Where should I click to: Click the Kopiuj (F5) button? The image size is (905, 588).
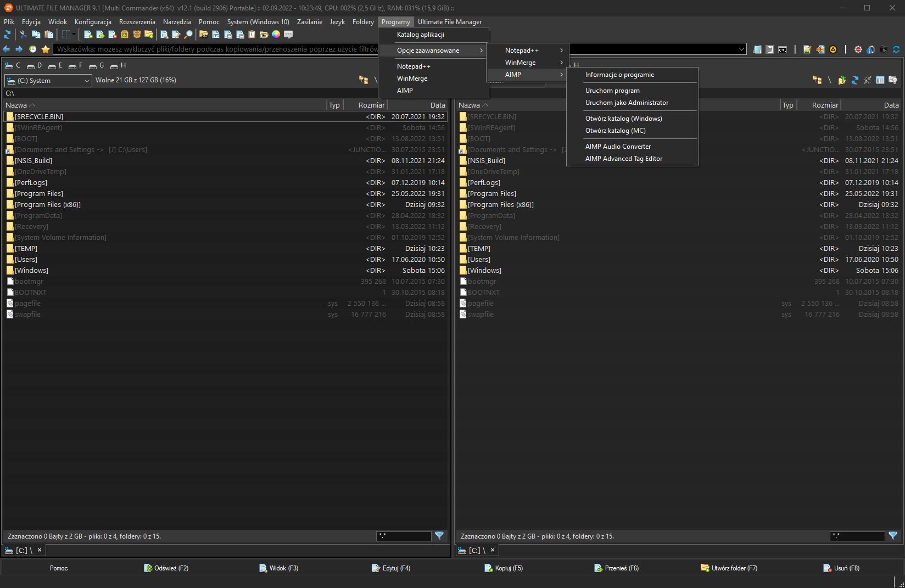pyautogui.click(x=504, y=568)
